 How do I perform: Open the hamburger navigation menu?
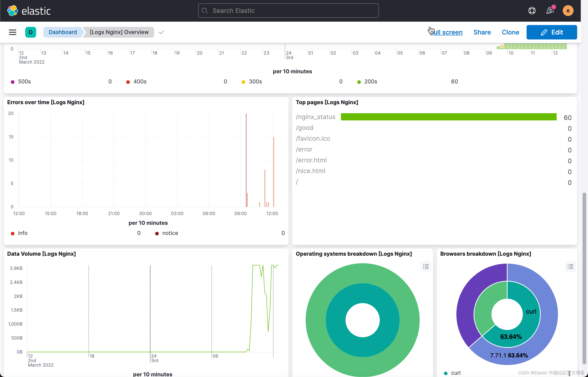pos(12,32)
